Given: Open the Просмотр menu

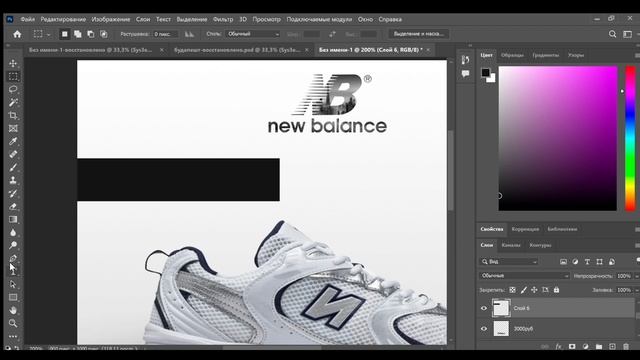Looking at the screenshot, I should 267,19.
